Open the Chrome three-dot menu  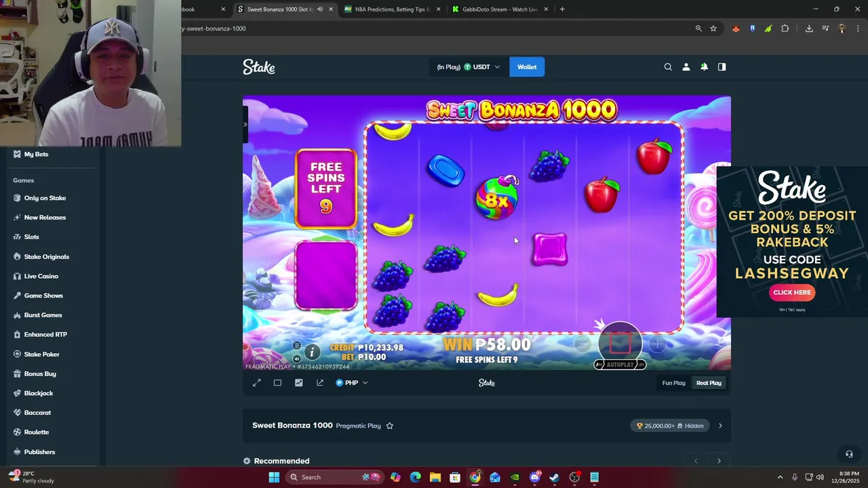click(x=858, y=28)
